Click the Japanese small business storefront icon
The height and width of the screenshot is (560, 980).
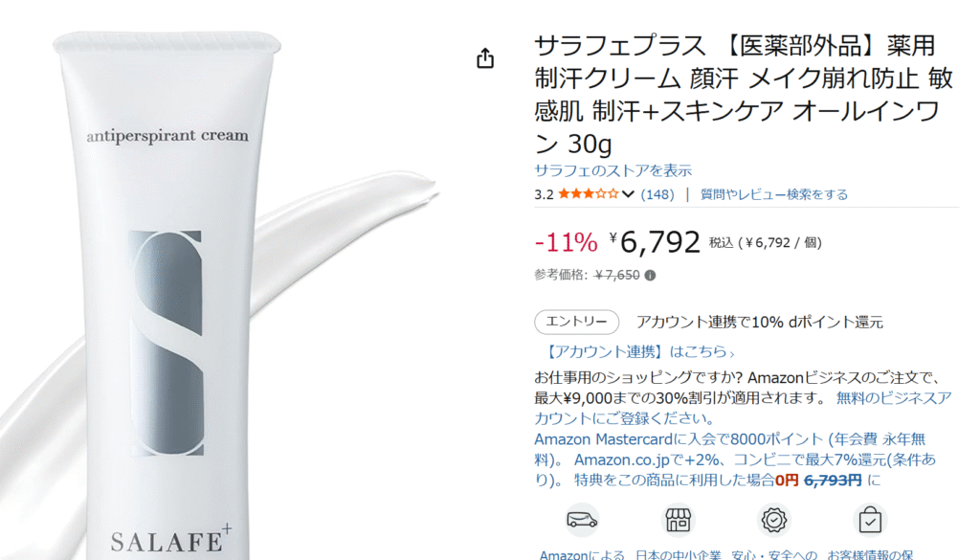point(679,520)
